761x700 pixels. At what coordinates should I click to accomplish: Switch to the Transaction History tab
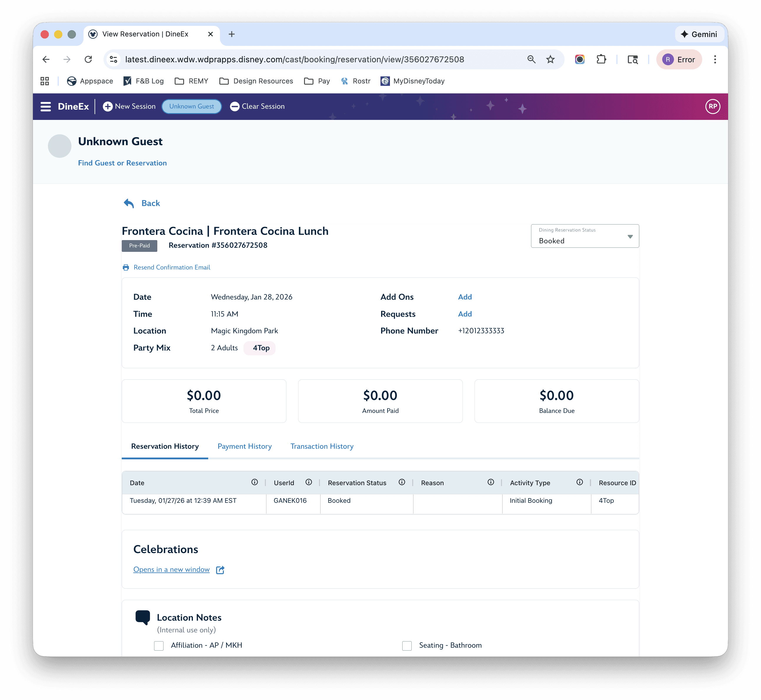(322, 447)
